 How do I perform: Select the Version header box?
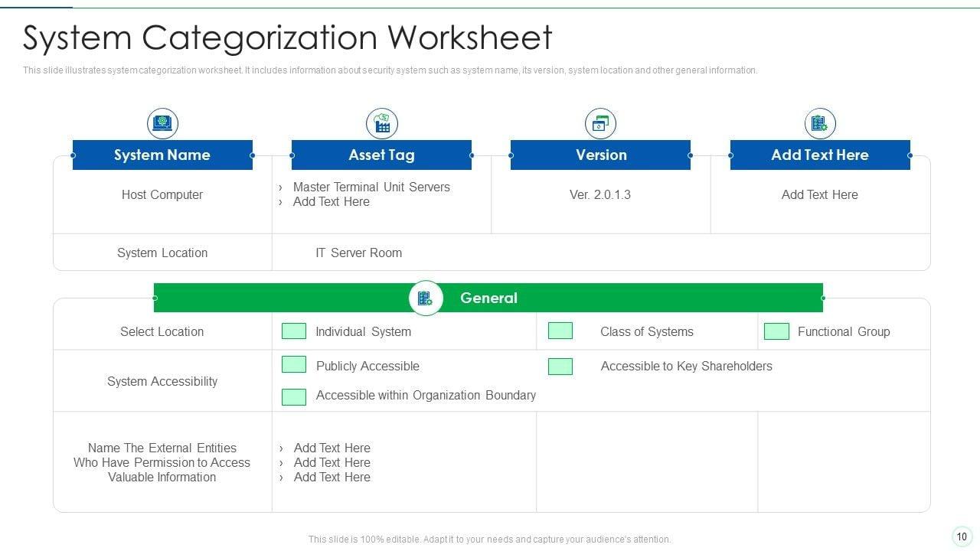(x=600, y=155)
